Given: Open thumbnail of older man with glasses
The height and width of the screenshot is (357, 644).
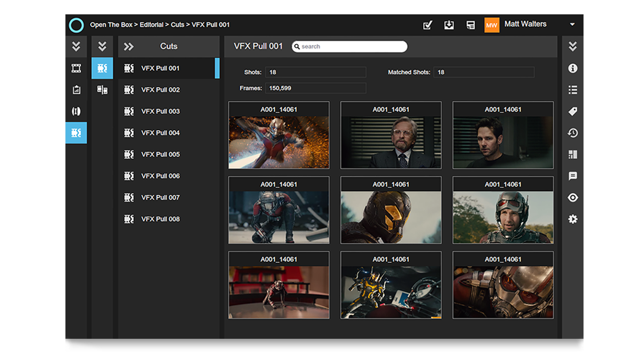Looking at the screenshot, I should click(x=391, y=135).
